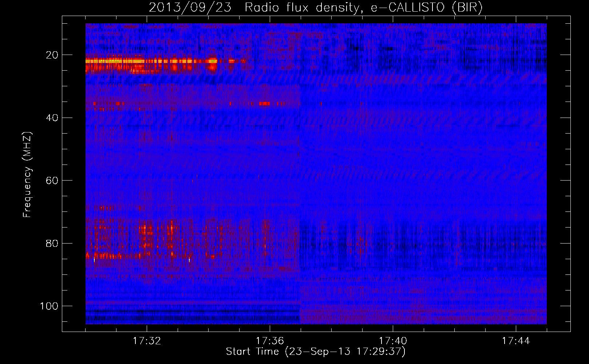Click the '40' frequency tick label
The height and width of the screenshot is (364, 589).
53,118
